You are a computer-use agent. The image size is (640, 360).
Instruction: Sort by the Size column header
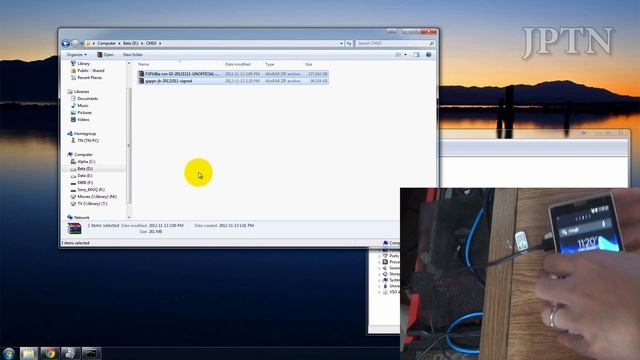point(309,64)
